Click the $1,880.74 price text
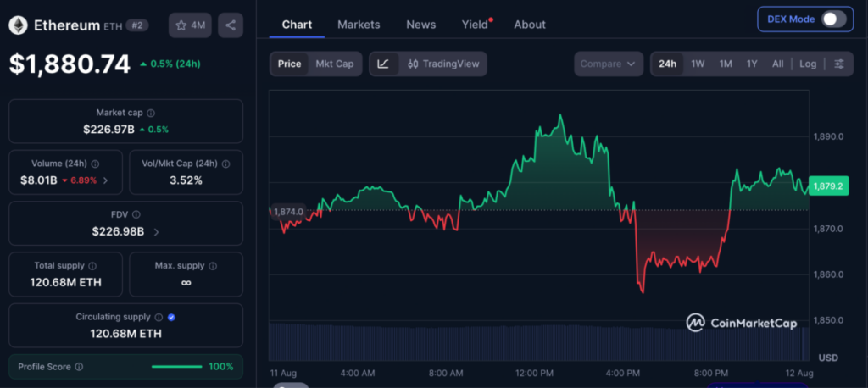The height and width of the screenshot is (388, 868). [x=70, y=64]
